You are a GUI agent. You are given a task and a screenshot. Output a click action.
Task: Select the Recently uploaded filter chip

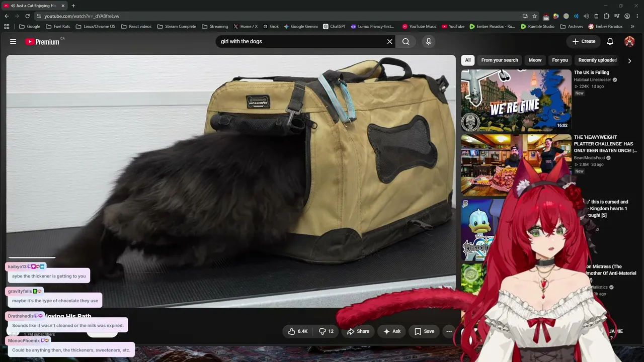pos(598,60)
